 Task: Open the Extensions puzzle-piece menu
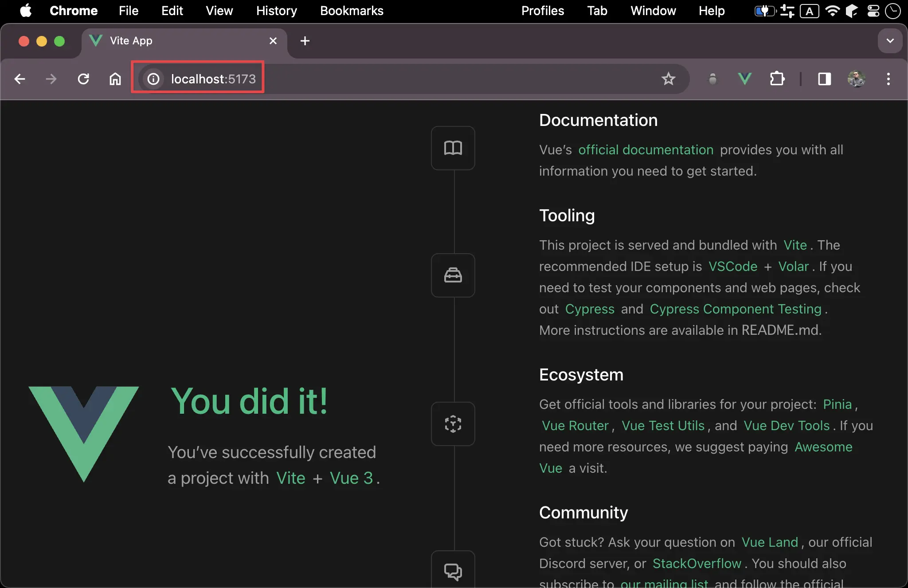coord(777,79)
